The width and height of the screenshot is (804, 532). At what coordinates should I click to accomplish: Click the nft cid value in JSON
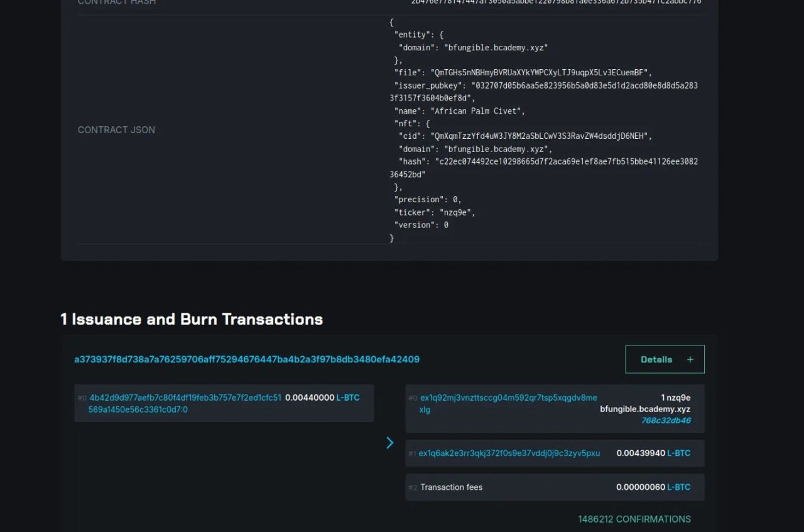click(541, 136)
